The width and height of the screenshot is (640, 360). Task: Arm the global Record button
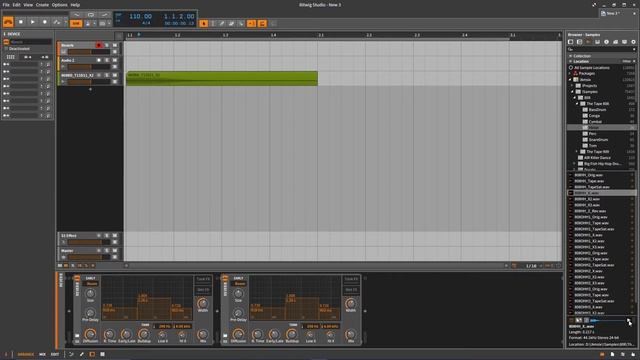click(44, 22)
